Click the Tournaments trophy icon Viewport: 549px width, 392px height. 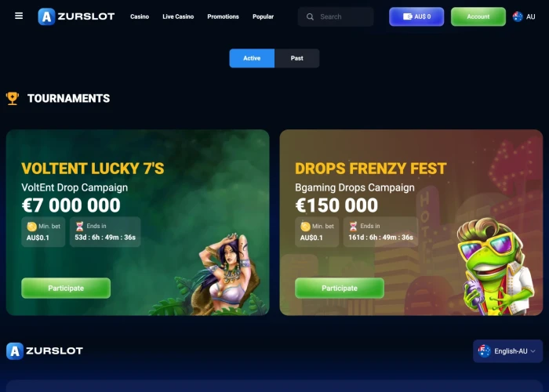coord(13,98)
